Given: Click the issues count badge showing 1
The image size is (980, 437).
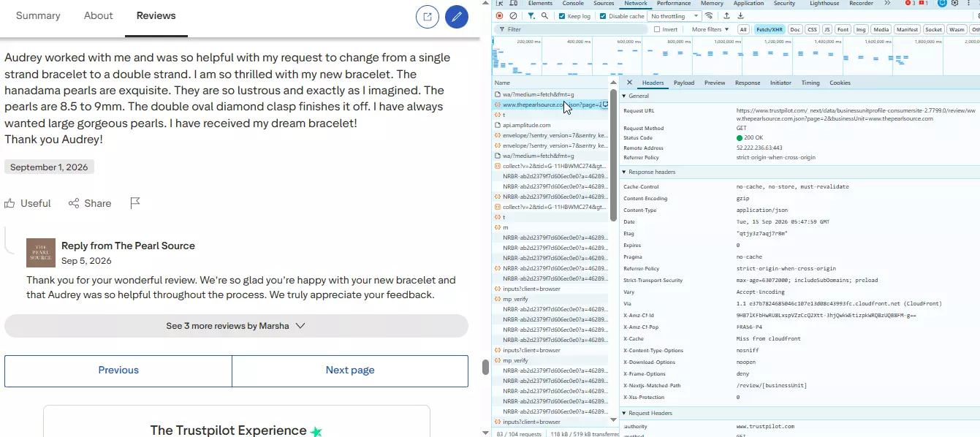Looking at the screenshot, I should 924,4.
